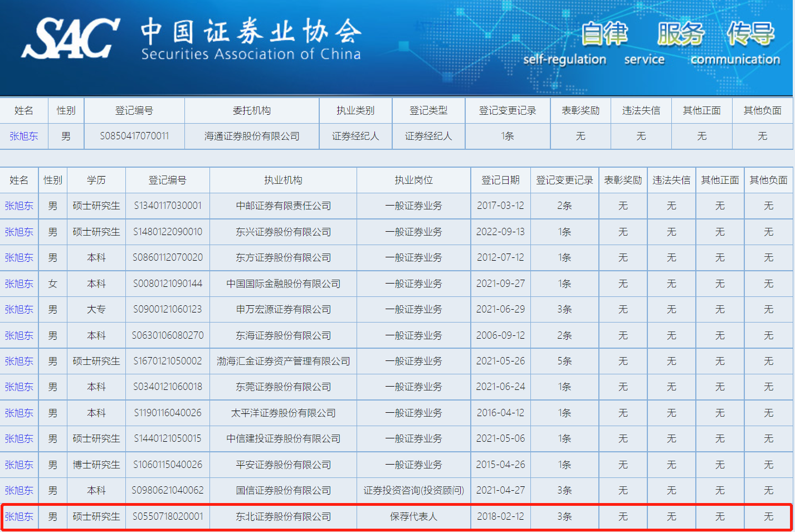This screenshot has height=532, width=795.
Task: Click 5条 change record for 渤海汇金证券
Action: [x=564, y=361]
